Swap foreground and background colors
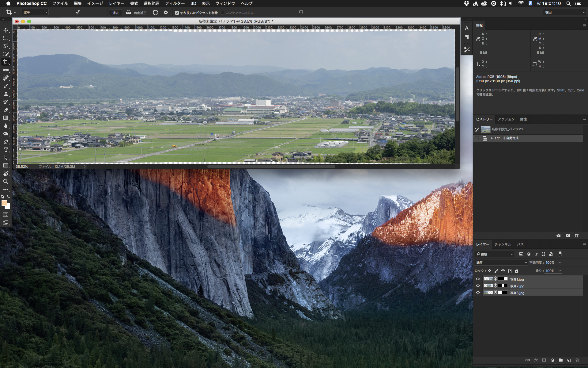The image size is (588, 368). coord(9,197)
